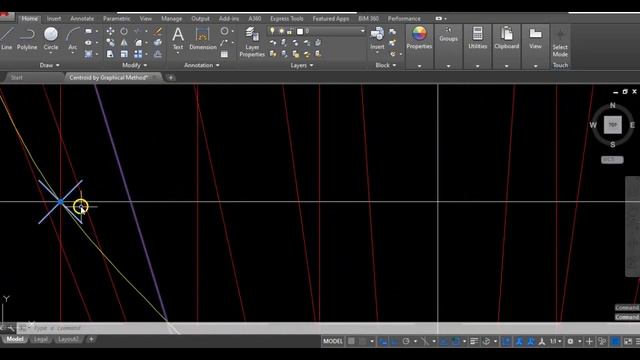Click the Groups panel button
Image resolution: width=640 pixels, height=360 pixels.
[x=448, y=34]
